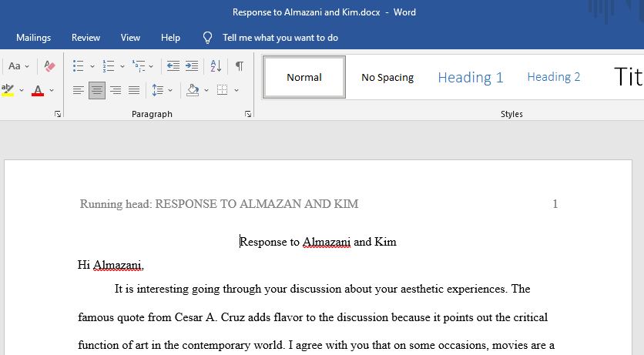644x355 pixels.
Task: Open Paragraph settings dialog launcher
Action: click(x=247, y=114)
